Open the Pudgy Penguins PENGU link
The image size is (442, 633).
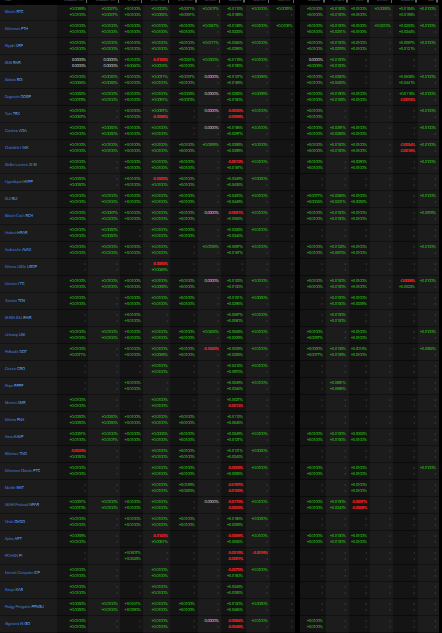pyautogui.click(x=24, y=606)
